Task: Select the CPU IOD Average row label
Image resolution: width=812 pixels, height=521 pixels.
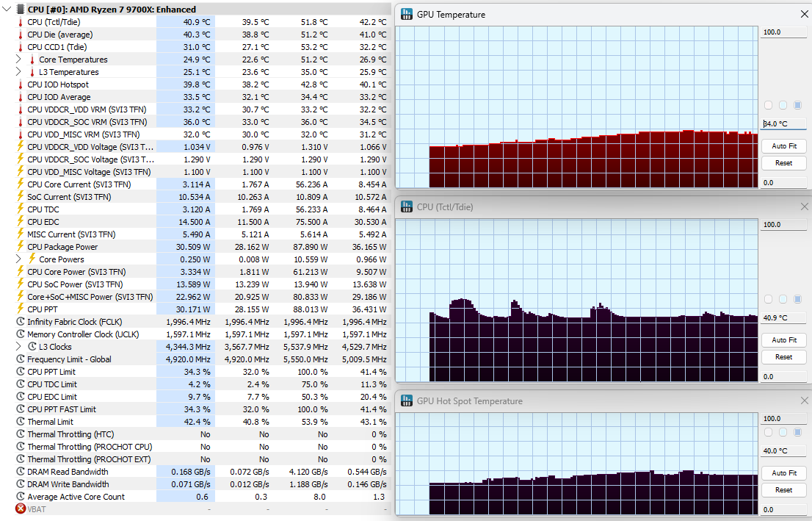Action: (59, 97)
